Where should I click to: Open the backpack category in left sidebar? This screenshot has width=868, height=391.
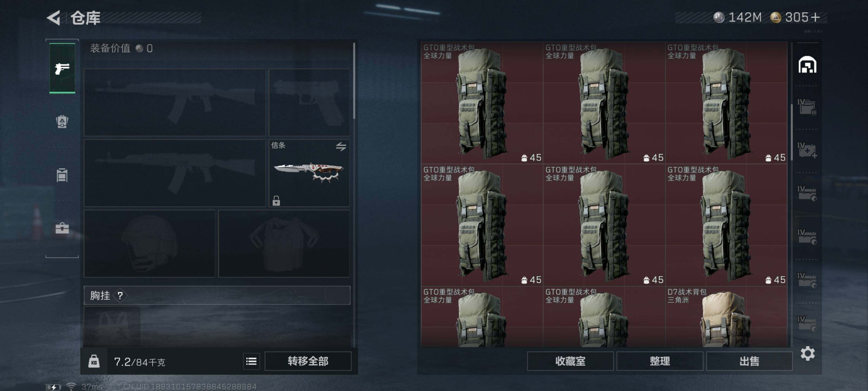(x=62, y=121)
